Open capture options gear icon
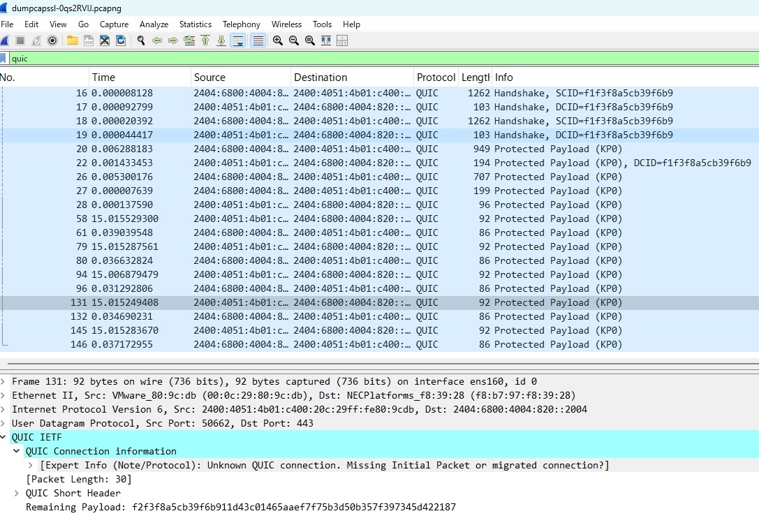Image resolution: width=759 pixels, height=532 pixels. 52,40
